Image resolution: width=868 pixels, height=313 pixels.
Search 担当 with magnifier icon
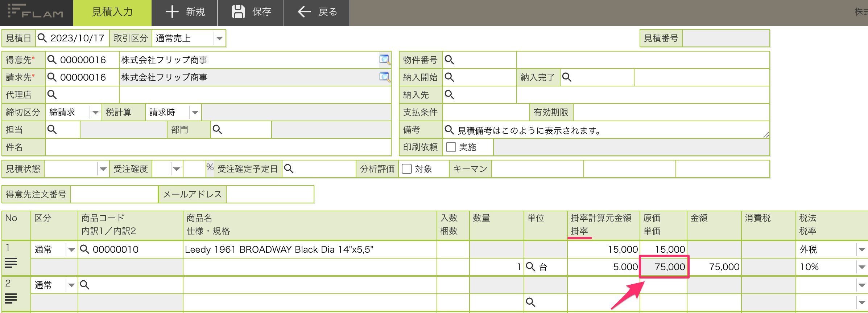52,130
